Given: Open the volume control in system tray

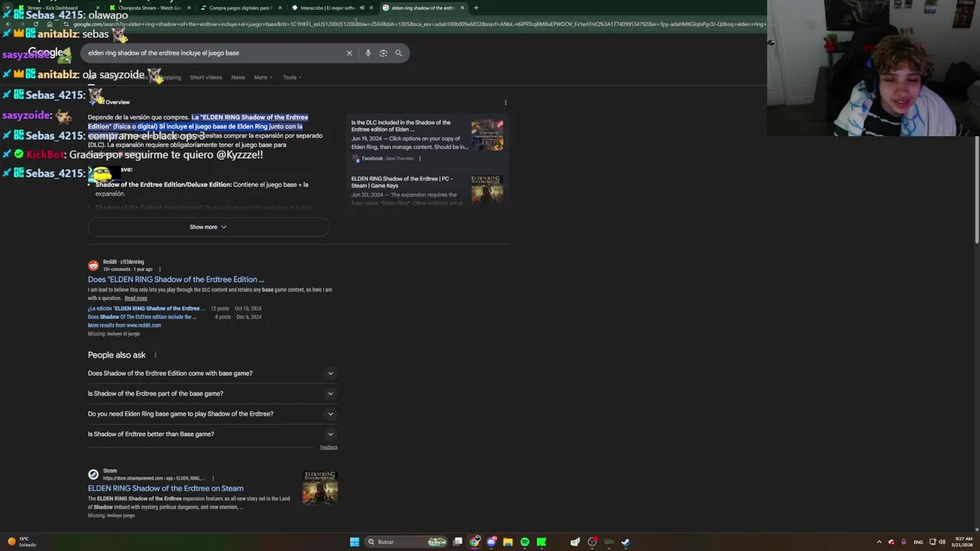Looking at the screenshot, I should coord(942,542).
